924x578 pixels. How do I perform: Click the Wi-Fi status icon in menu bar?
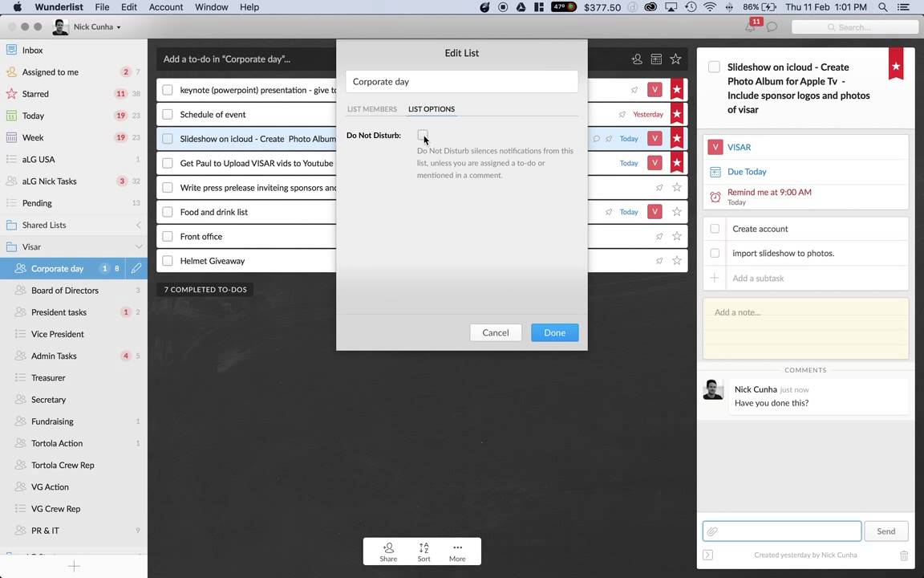click(x=710, y=7)
